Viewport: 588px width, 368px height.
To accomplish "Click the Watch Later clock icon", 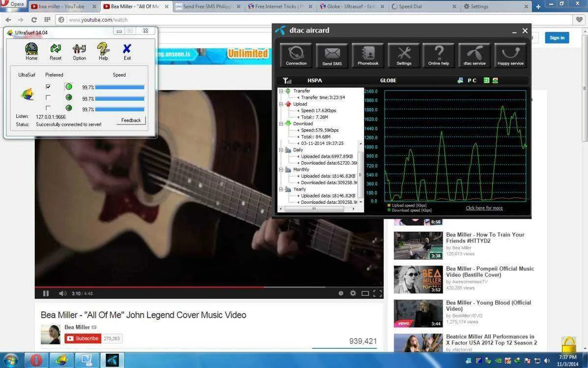I will [341, 293].
